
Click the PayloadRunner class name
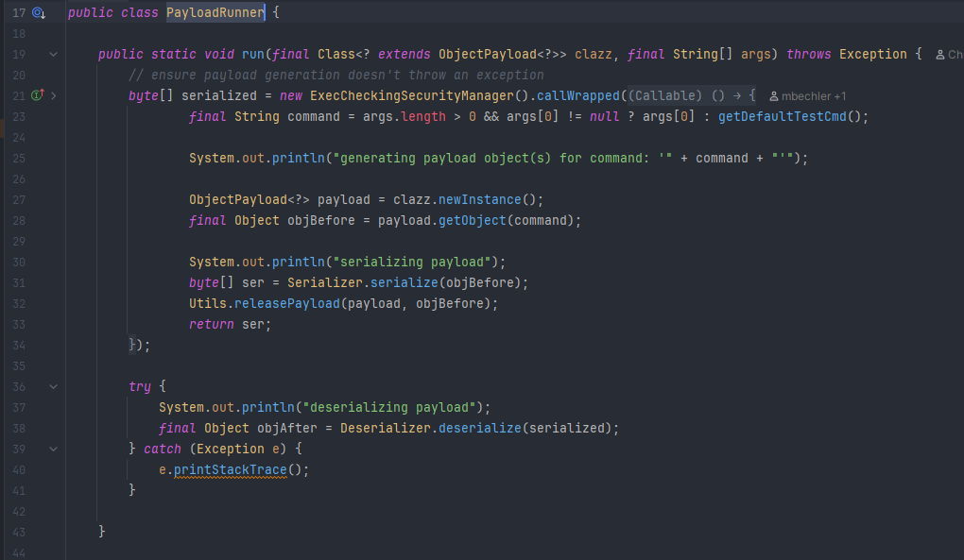[215, 13]
